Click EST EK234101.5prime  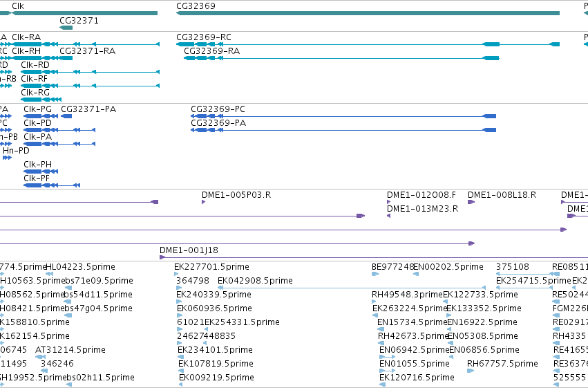(216, 350)
